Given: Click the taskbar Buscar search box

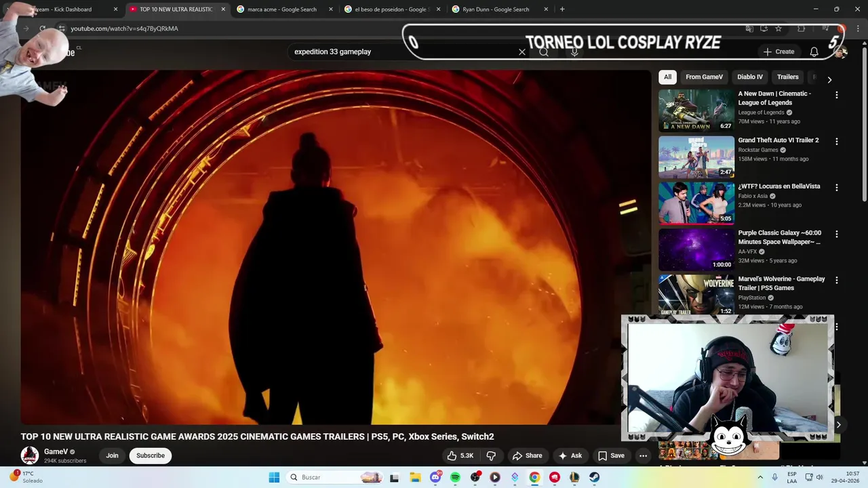Looking at the screenshot, I should click(x=334, y=477).
